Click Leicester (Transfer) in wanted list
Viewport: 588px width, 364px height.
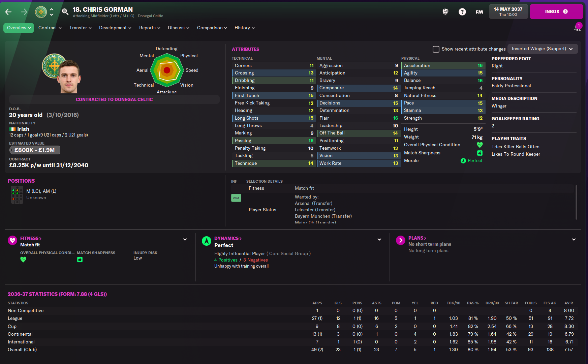point(315,210)
